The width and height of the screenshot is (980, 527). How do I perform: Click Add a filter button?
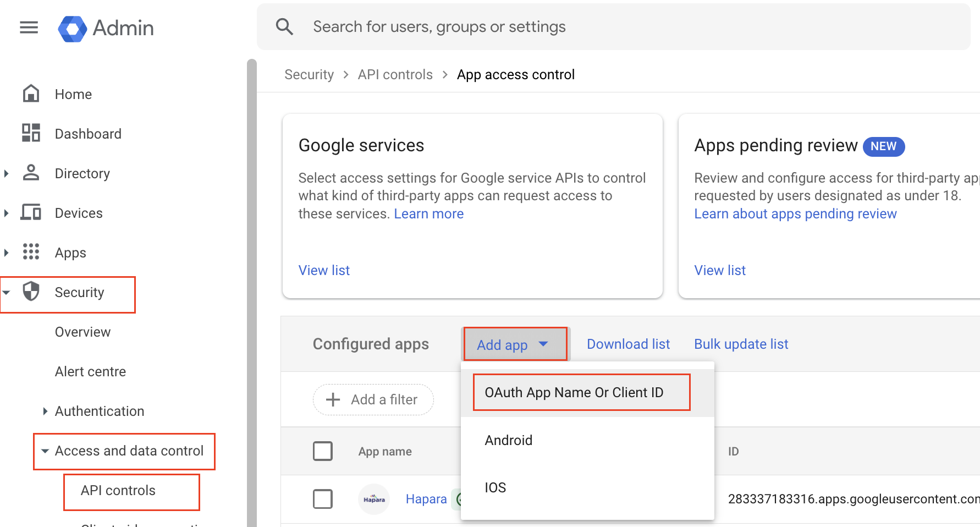pos(373,399)
